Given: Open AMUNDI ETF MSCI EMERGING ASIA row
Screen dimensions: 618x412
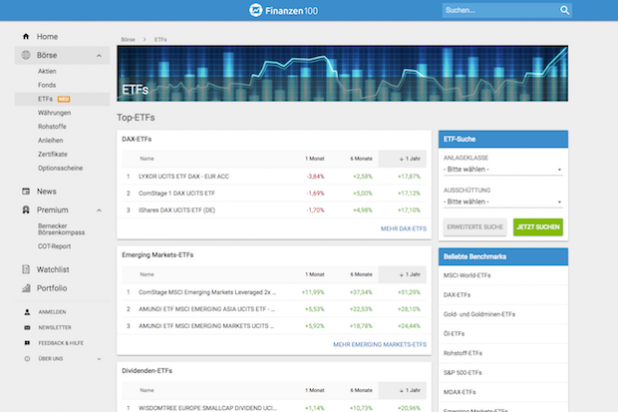Looking at the screenshot, I should tap(274, 309).
